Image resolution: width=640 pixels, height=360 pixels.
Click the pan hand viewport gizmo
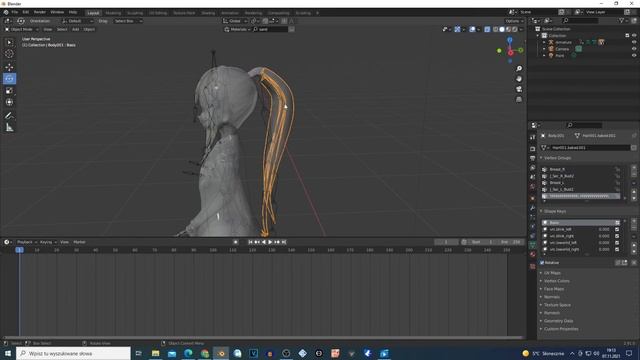click(519, 79)
